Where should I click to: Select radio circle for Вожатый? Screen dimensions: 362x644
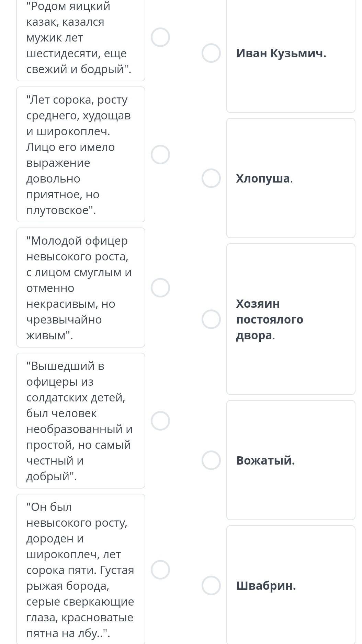point(211,460)
